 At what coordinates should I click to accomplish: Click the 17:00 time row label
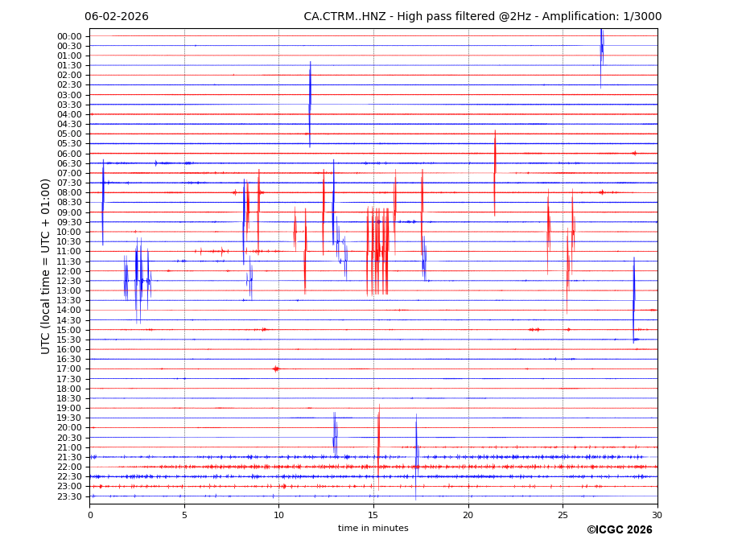coord(69,369)
